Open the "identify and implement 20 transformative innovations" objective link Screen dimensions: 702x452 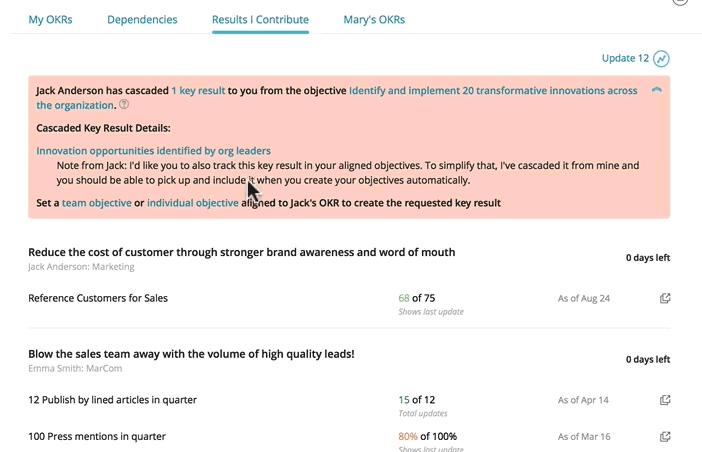coord(493,91)
